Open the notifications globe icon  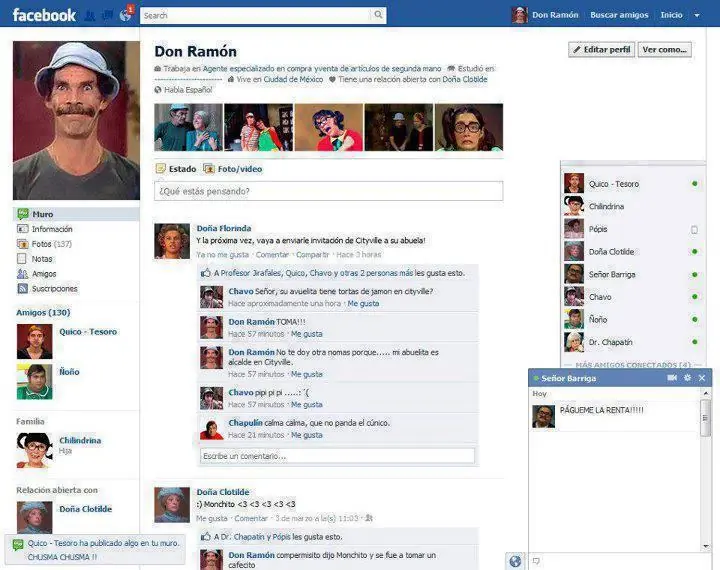(125, 16)
